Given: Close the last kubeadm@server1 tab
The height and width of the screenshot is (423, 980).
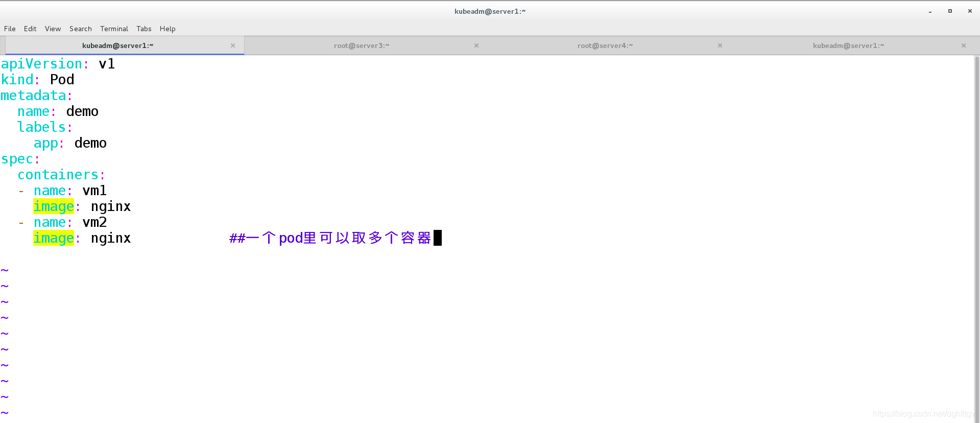Looking at the screenshot, I should [964, 45].
